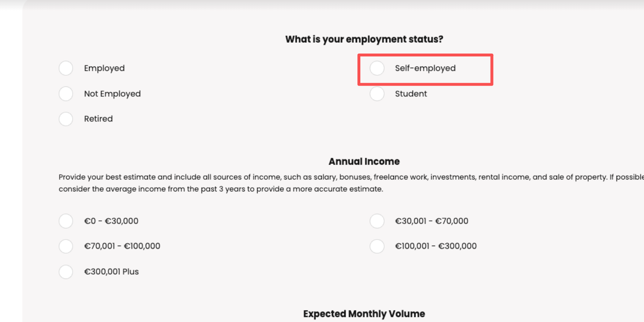This screenshot has width=644, height=322.
Task: Choose the €300,001 Plus radio button
Action: coord(66,272)
